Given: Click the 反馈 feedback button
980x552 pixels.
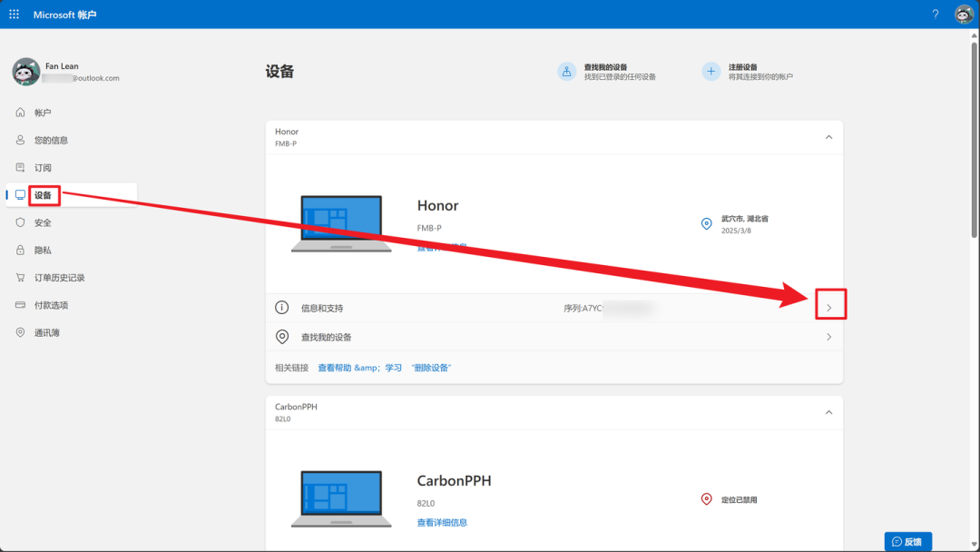Looking at the screenshot, I should [907, 541].
